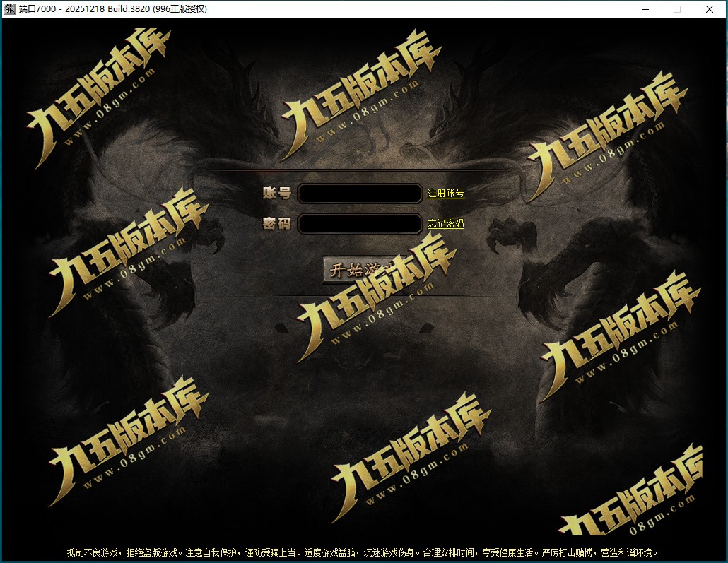This screenshot has width=728, height=563.
Task: Minimize the game client window
Action: [645, 9]
